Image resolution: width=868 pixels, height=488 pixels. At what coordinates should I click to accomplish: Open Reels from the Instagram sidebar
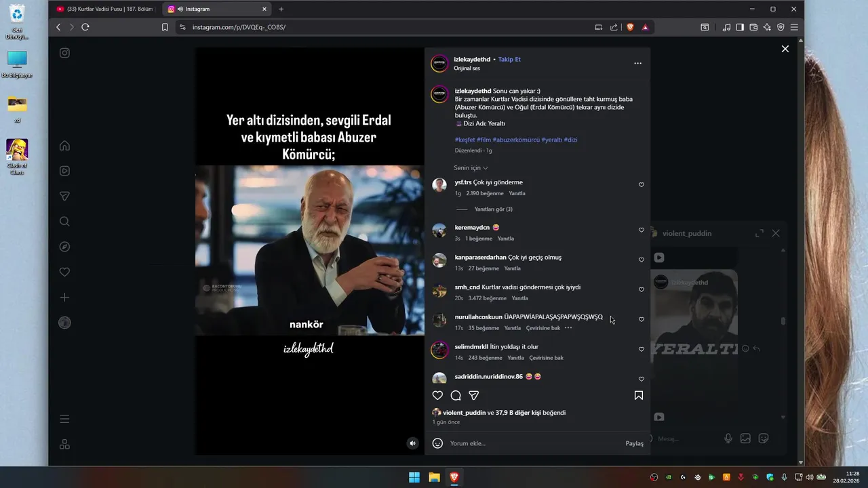64,171
